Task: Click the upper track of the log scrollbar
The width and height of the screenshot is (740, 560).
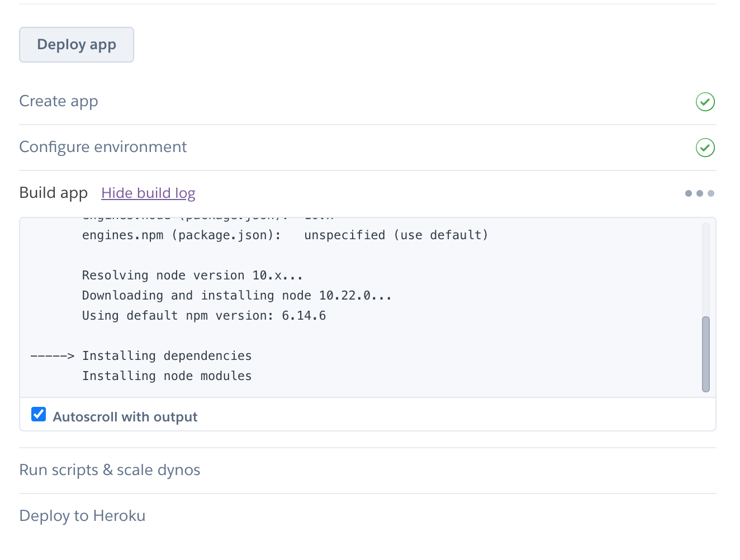Action: (706, 268)
